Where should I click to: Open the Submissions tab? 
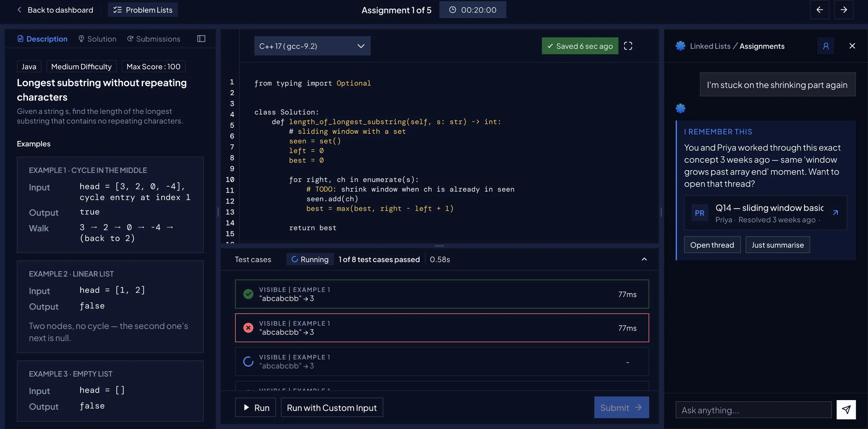(153, 39)
